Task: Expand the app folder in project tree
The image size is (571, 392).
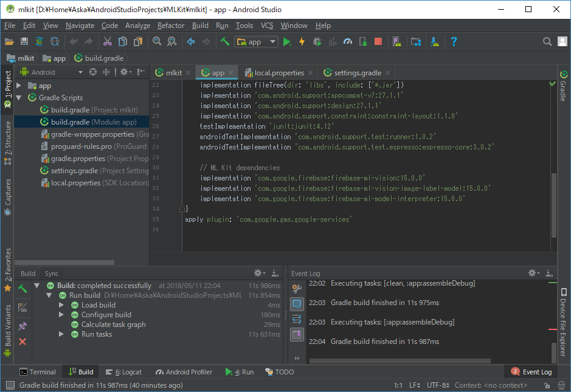Action: (19, 86)
